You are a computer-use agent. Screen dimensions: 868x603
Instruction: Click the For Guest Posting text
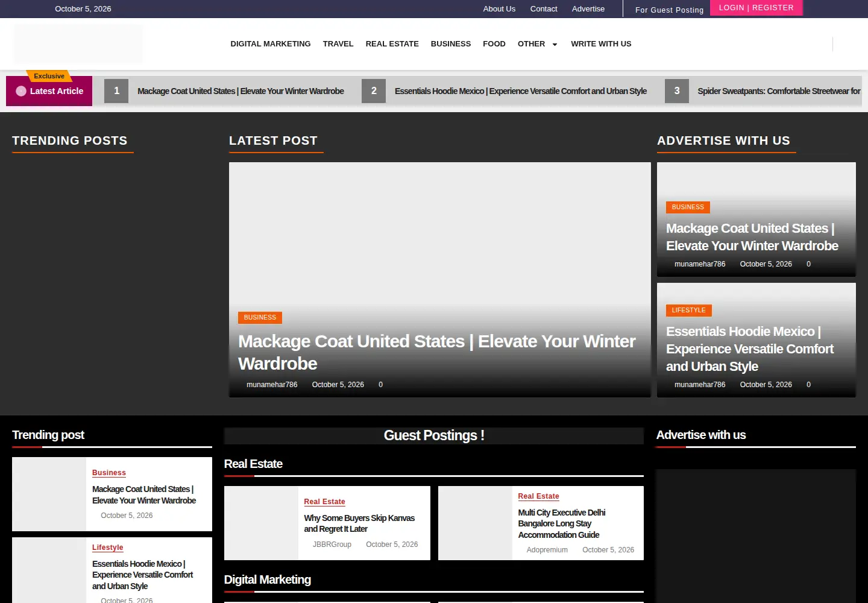coord(670,10)
